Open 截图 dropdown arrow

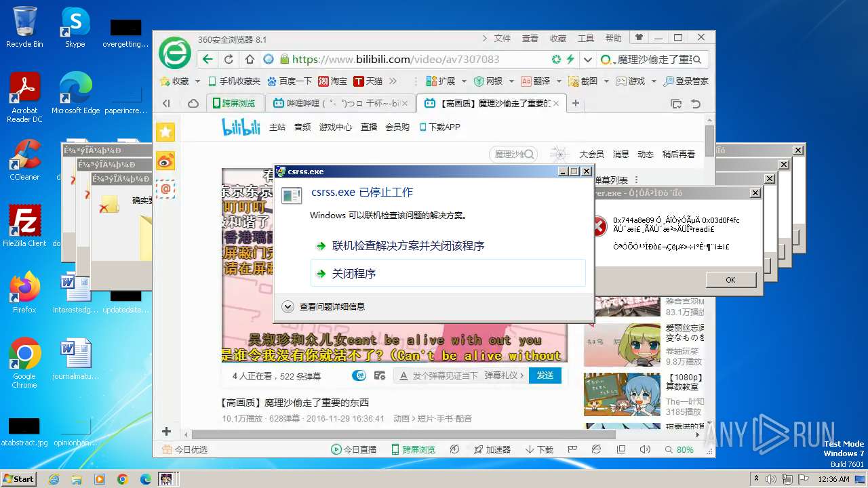[x=606, y=81]
